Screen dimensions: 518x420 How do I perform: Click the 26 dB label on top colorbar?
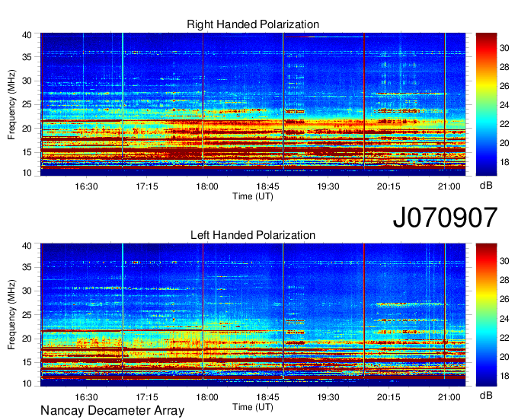click(x=504, y=87)
